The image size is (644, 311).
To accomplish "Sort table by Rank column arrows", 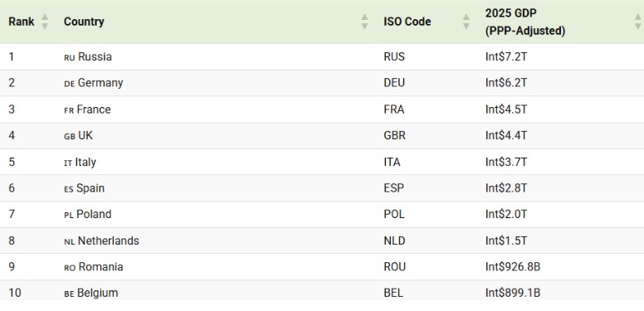I will click(45, 22).
